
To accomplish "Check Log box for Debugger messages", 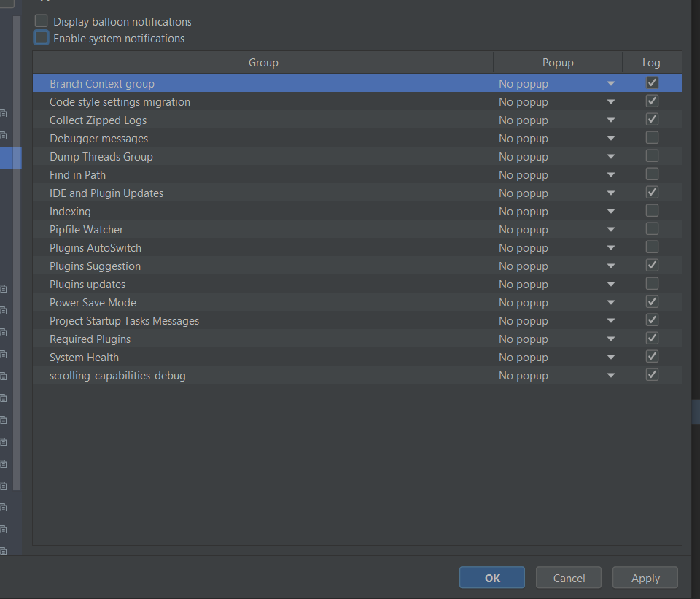I will pos(652,138).
